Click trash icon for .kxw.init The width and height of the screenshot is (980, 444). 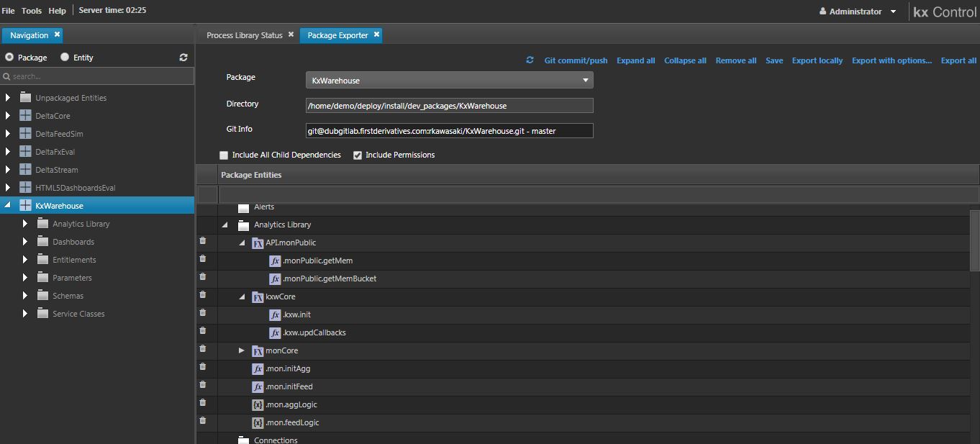pyautogui.click(x=203, y=313)
